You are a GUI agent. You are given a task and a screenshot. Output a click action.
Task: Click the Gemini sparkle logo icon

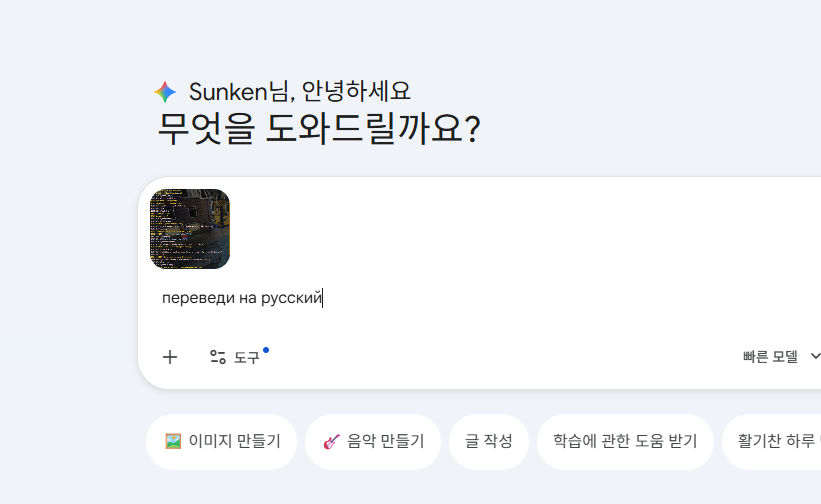point(165,92)
